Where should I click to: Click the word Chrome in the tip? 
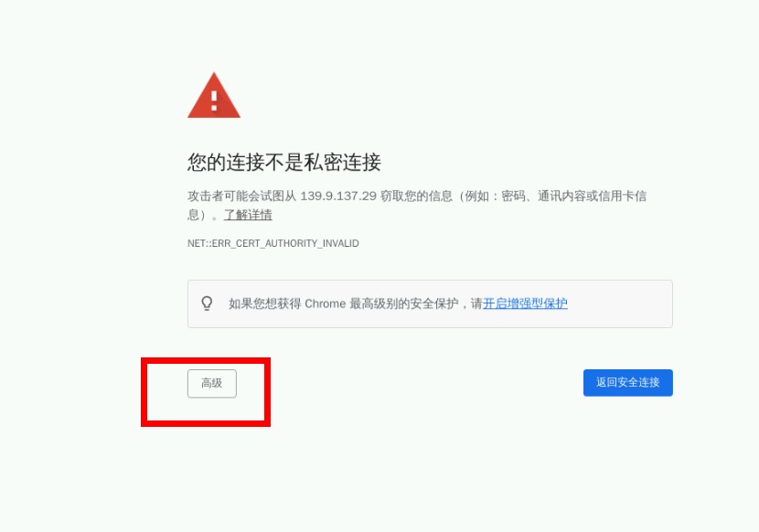tap(326, 303)
